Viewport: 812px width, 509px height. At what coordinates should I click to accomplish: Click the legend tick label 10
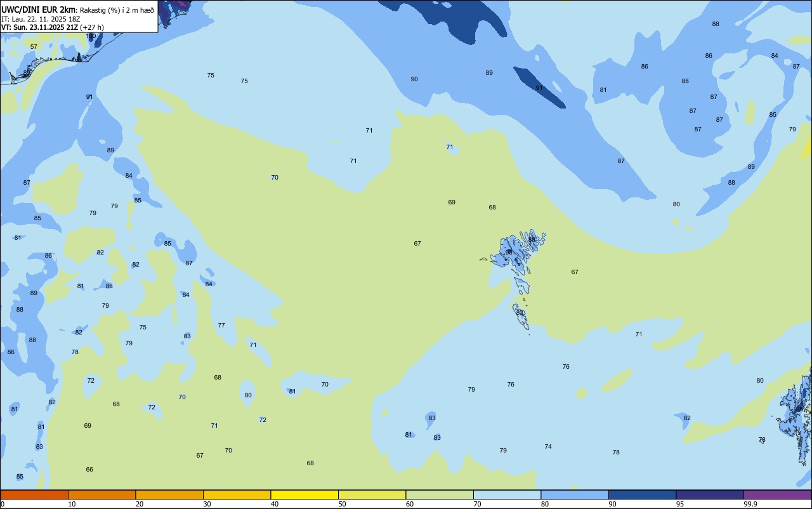tap(72, 504)
